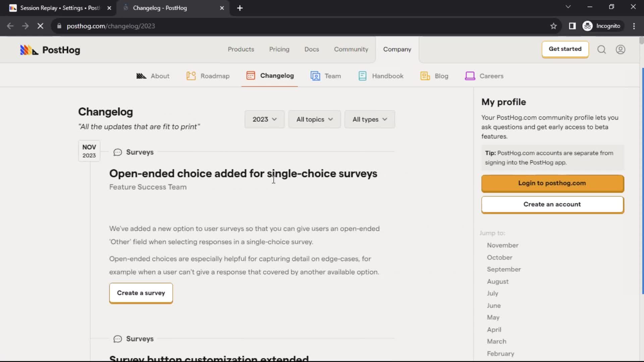The image size is (644, 362).
Task: Open the All topics filter dropdown
Action: pyautogui.click(x=315, y=119)
